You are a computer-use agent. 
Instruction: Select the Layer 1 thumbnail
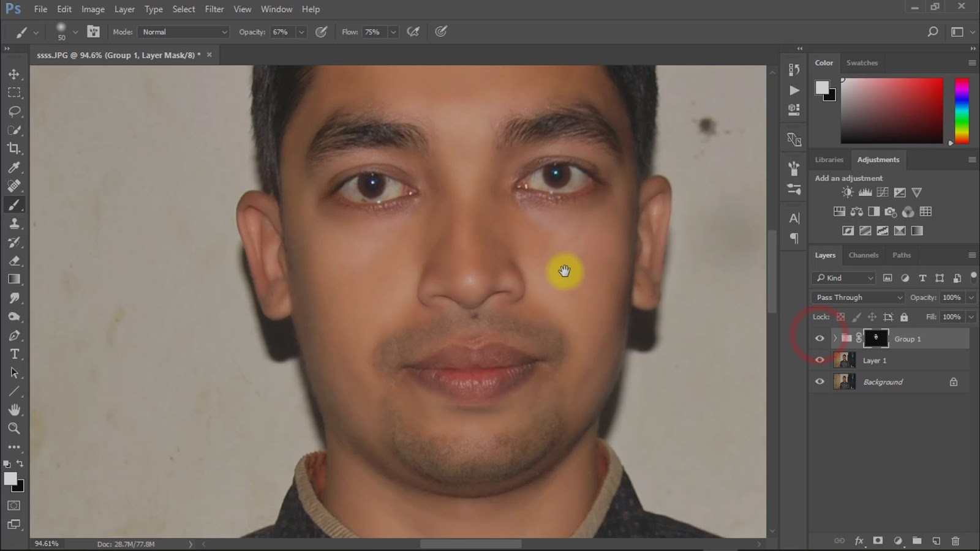tap(845, 360)
